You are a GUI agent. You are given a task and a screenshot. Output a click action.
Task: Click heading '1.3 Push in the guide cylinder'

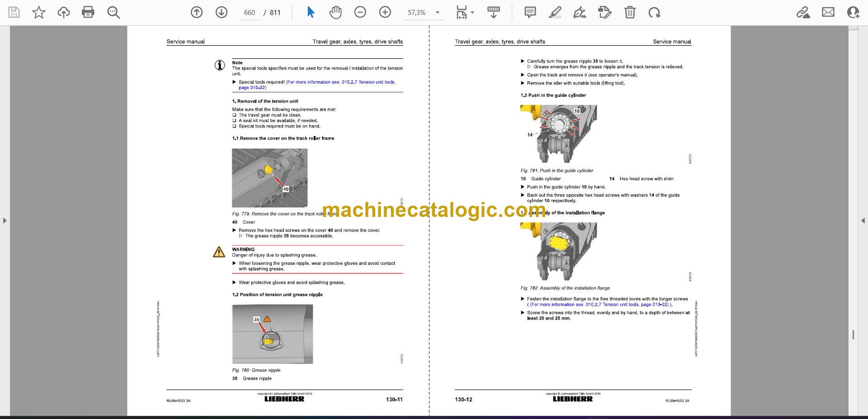[553, 95]
